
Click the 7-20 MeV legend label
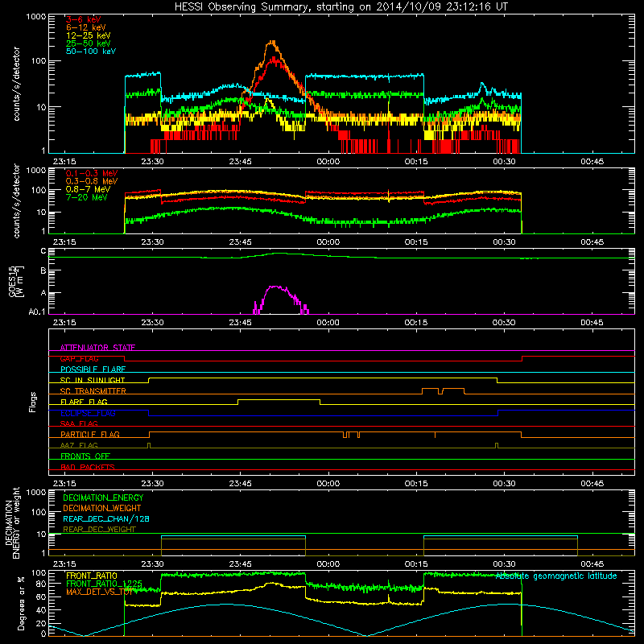click(87, 197)
